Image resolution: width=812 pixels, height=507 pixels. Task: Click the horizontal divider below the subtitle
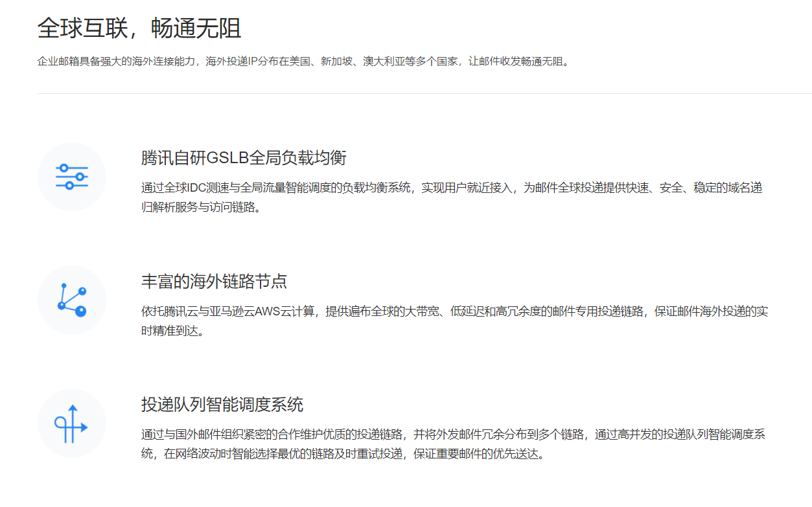[424, 93]
